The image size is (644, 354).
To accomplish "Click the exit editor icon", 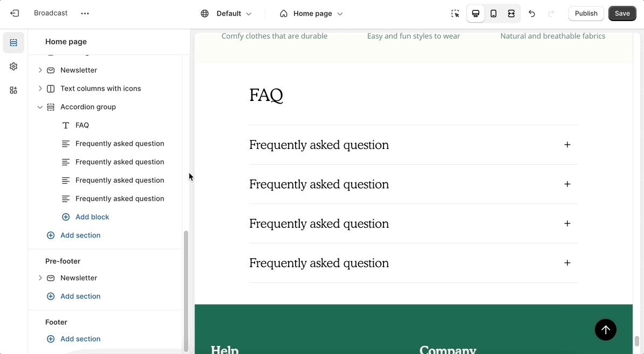I will [15, 13].
